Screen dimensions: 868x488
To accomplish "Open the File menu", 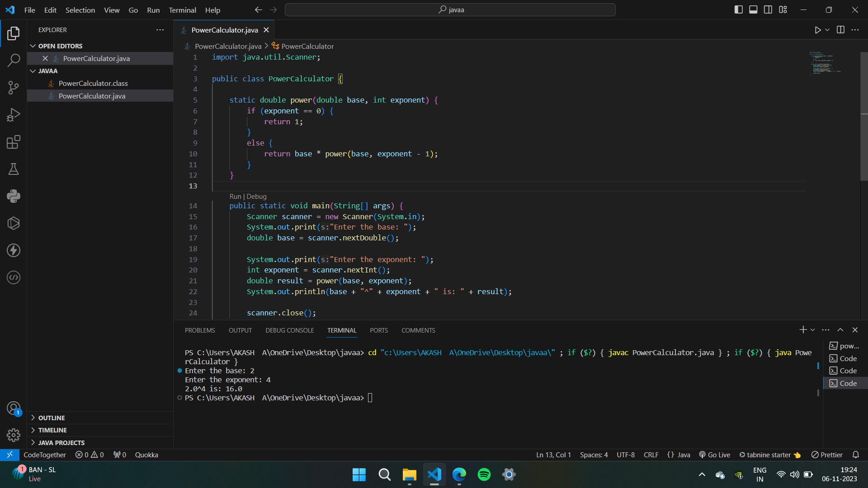I will (29, 10).
